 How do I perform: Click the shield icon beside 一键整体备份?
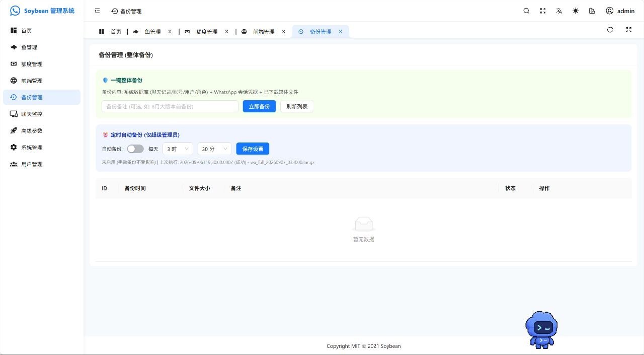click(x=105, y=80)
